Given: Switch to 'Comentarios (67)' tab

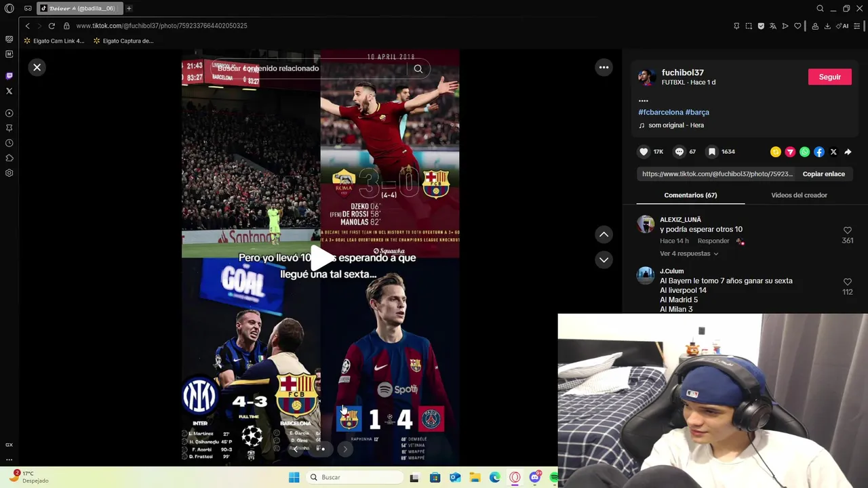Looking at the screenshot, I should pyautogui.click(x=690, y=195).
